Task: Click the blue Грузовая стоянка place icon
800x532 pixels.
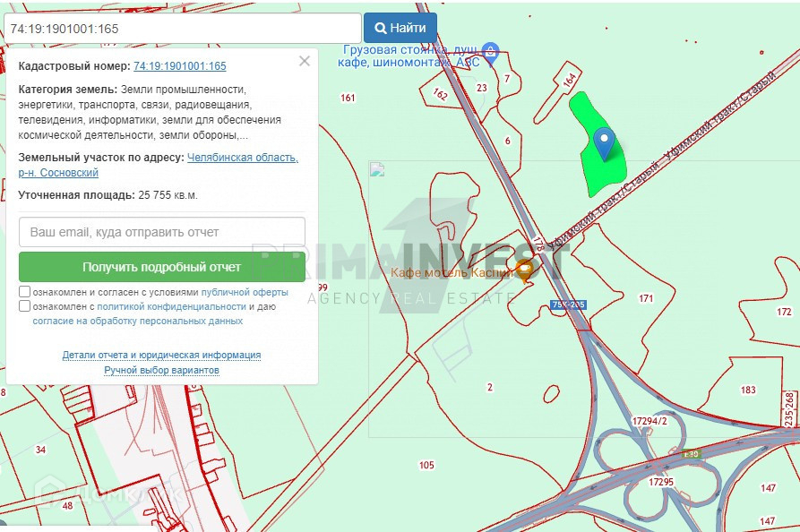Action: pyautogui.click(x=490, y=50)
